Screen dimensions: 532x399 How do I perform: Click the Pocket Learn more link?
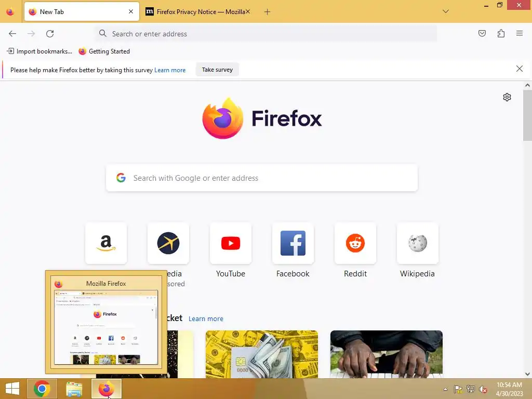pos(206,319)
